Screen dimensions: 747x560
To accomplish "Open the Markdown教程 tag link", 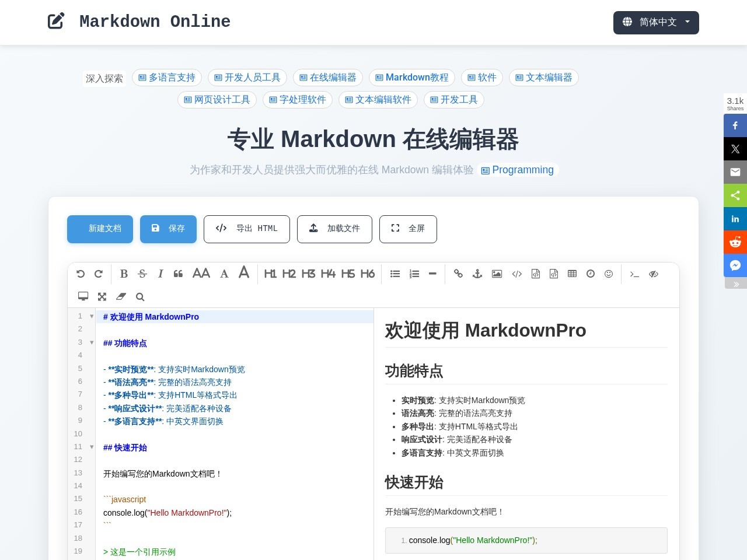I will (412, 78).
